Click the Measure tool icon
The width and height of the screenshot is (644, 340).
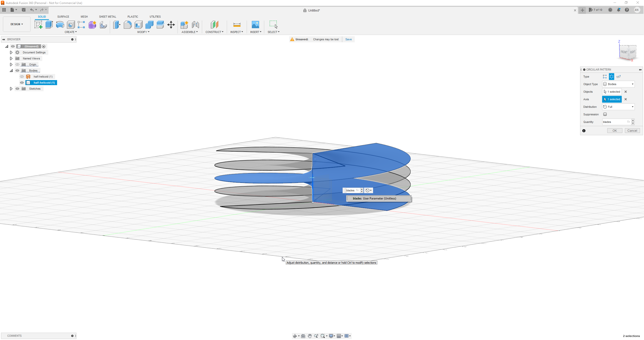coord(237,25)
